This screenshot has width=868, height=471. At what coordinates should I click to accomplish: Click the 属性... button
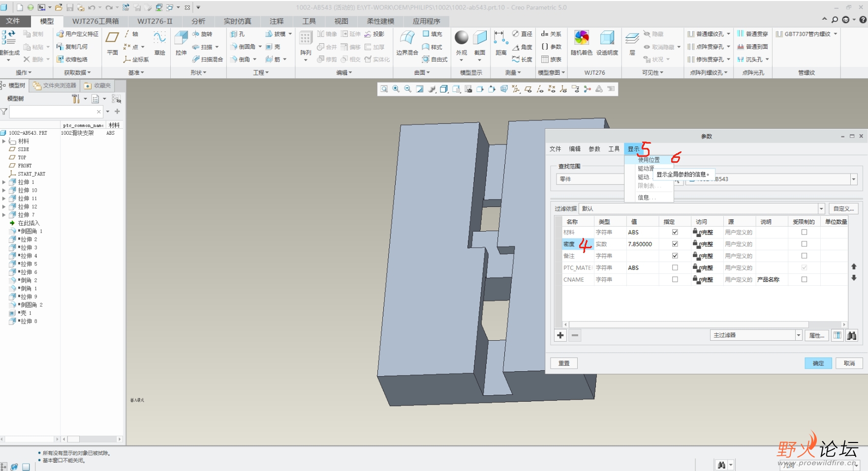(816, 335)
